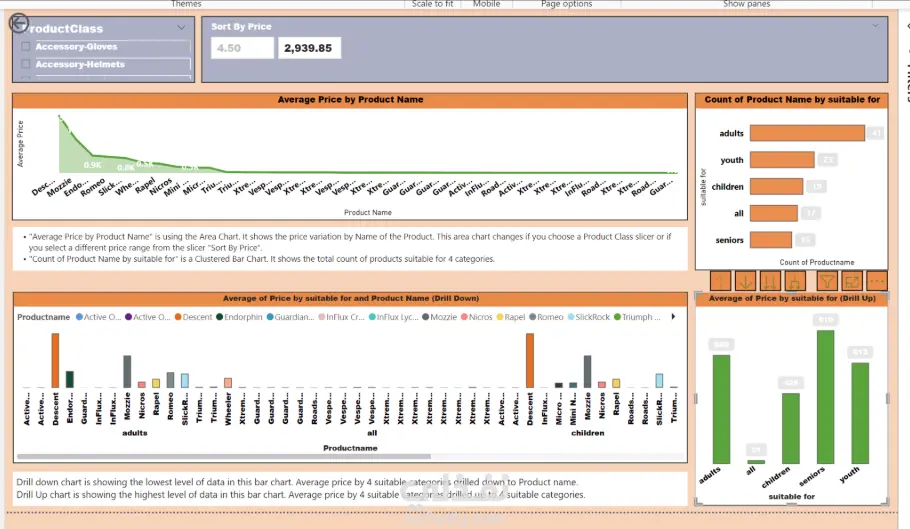Click the horizontal scrollbar under drill down chart
The width and height of the screenshot is (910, 529).
tap(224, 456)
